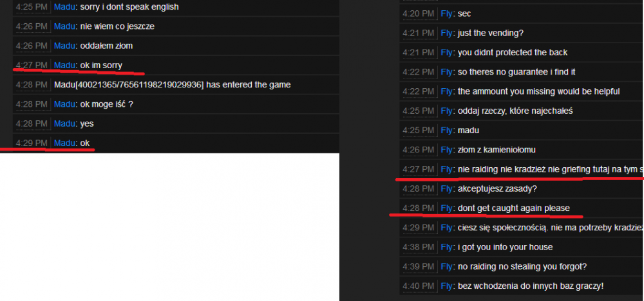Click Fly name on 'sec' message
Screen dimensions: 644x301
pyautogui.click(x=446, y=14)
